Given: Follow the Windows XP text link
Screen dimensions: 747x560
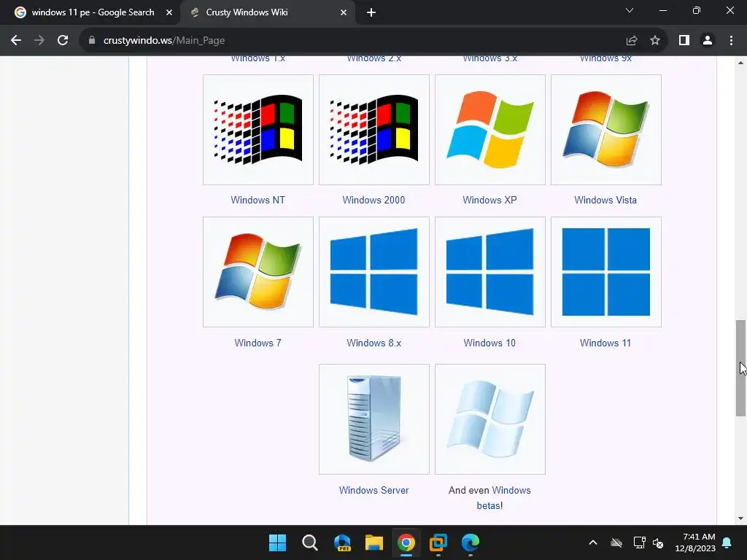Looking at the screenshot, I should tap(489, 200).
